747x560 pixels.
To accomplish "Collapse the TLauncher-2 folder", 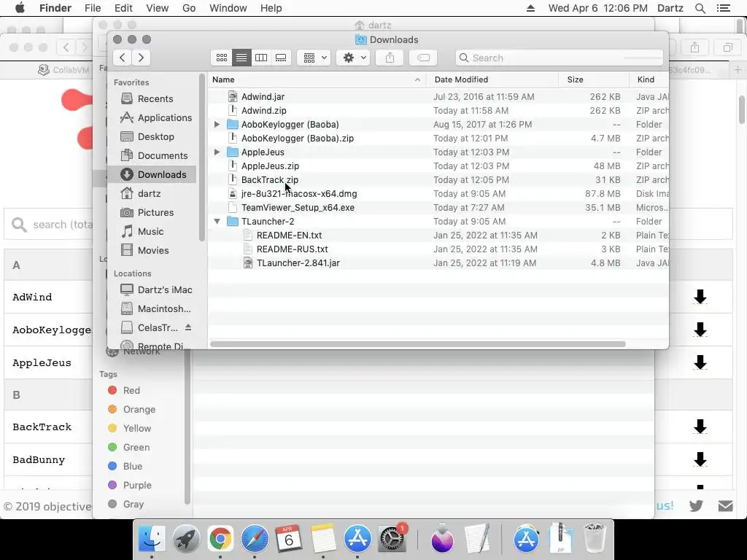I will pyautogui.click(x=217, y=222).
